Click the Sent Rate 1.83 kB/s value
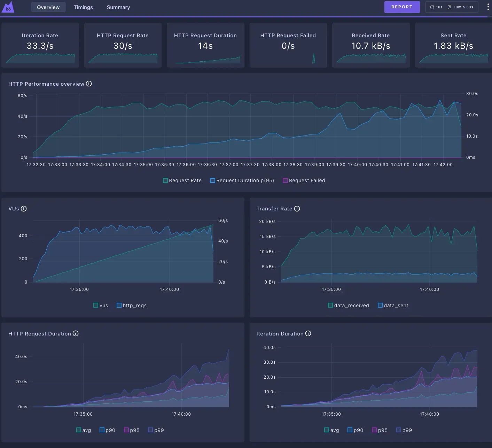The image size is (492, 448). 453,46
